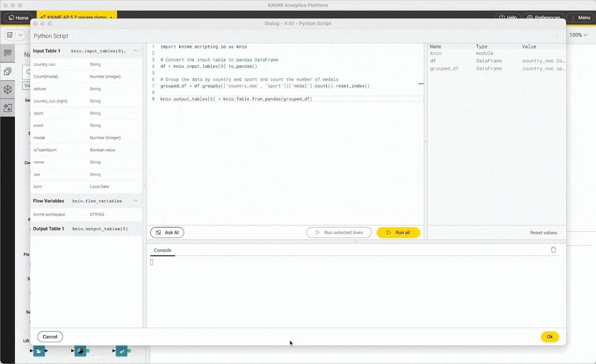
Task: Clear the console with trash icon
Action: pyautogui.click(x=554, y=250)
